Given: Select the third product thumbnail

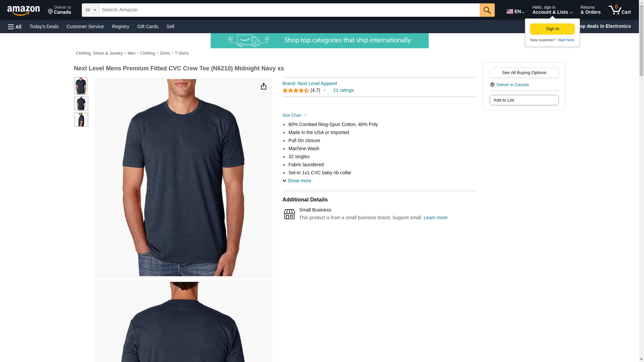Looking at the screenshot, I should click(81, 120).
